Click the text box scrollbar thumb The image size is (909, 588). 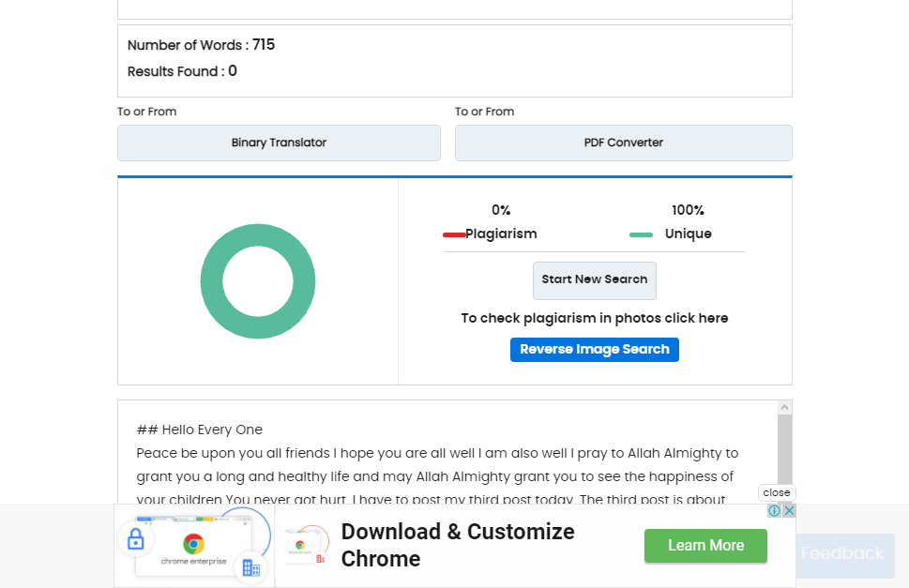pos(784,449)
